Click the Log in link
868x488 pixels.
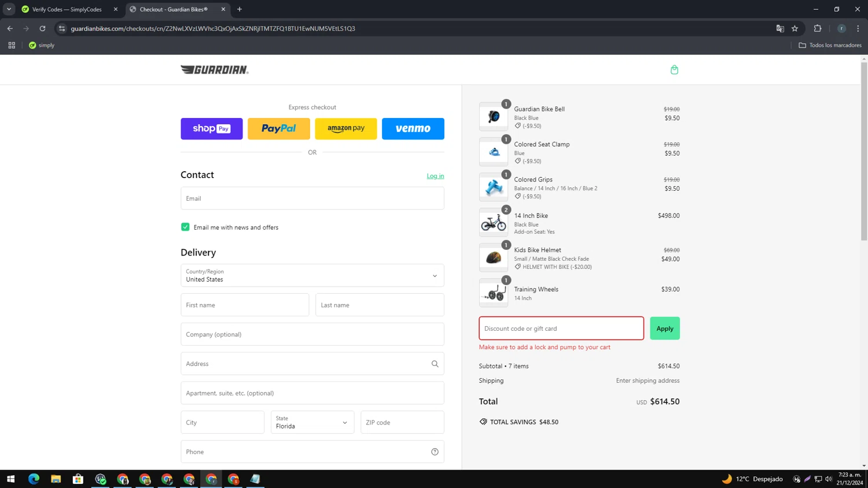tap(435, 176)
